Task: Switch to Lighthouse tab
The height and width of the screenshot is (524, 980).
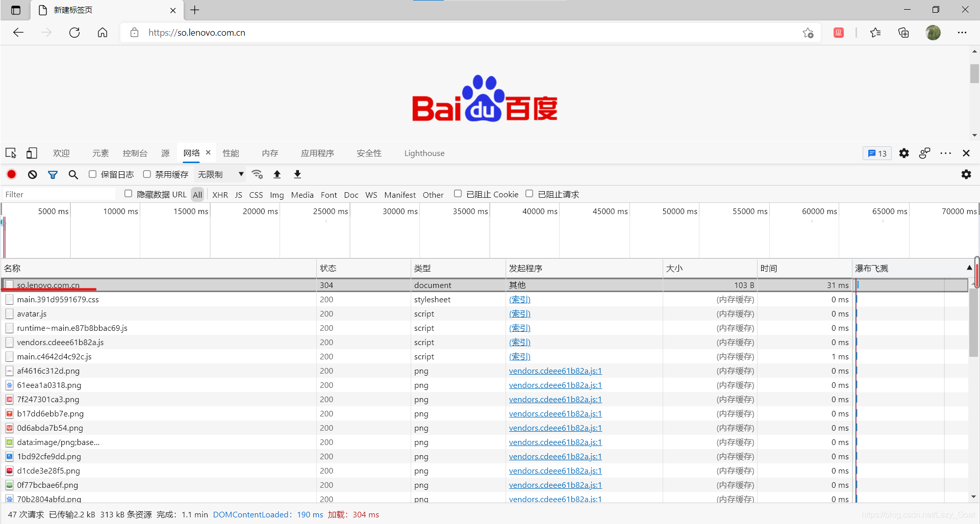Action: pyautogui.click(x=424, y=153)
